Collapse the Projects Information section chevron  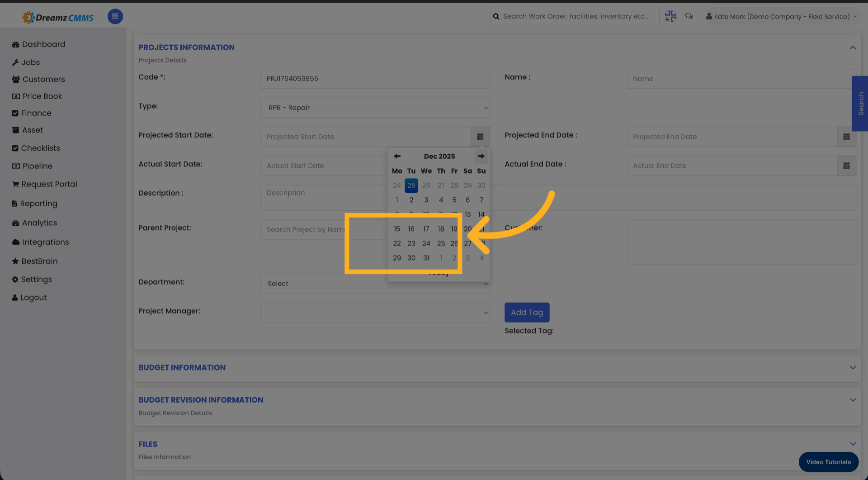point(853,47)
